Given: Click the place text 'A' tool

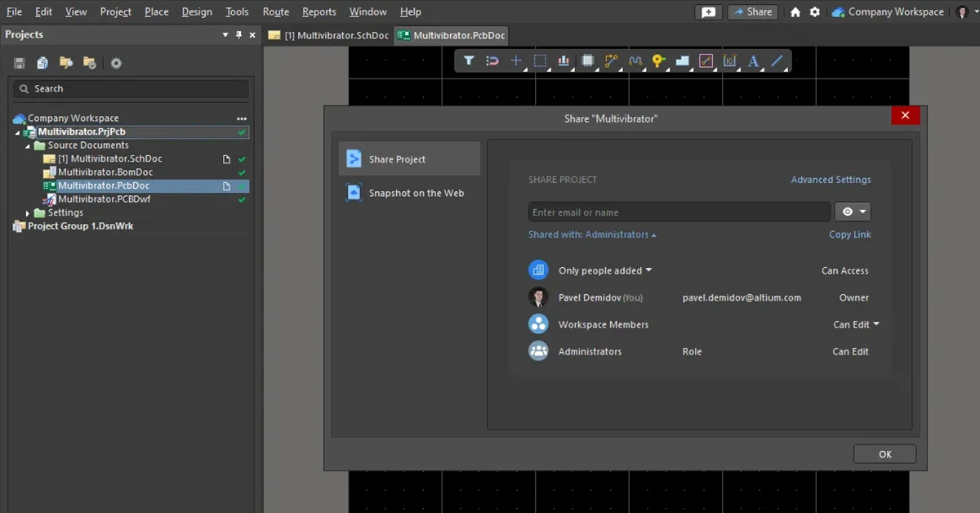Looking at the screenshot, I should (753, 60).
